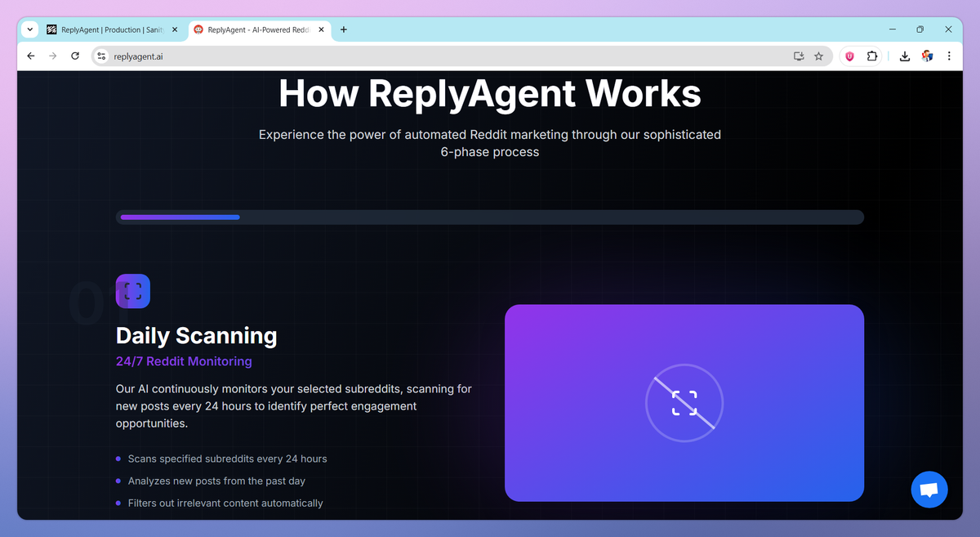Go back to the previous page

pos(31,56)
